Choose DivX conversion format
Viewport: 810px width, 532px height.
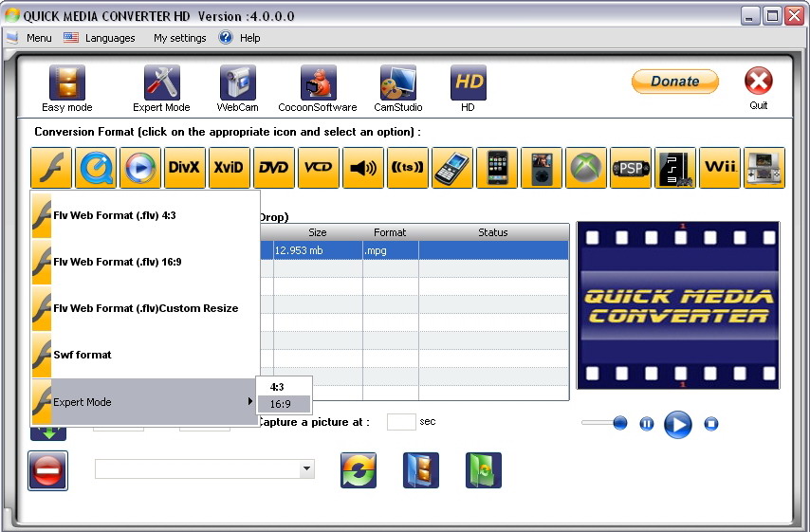[184, 167]
